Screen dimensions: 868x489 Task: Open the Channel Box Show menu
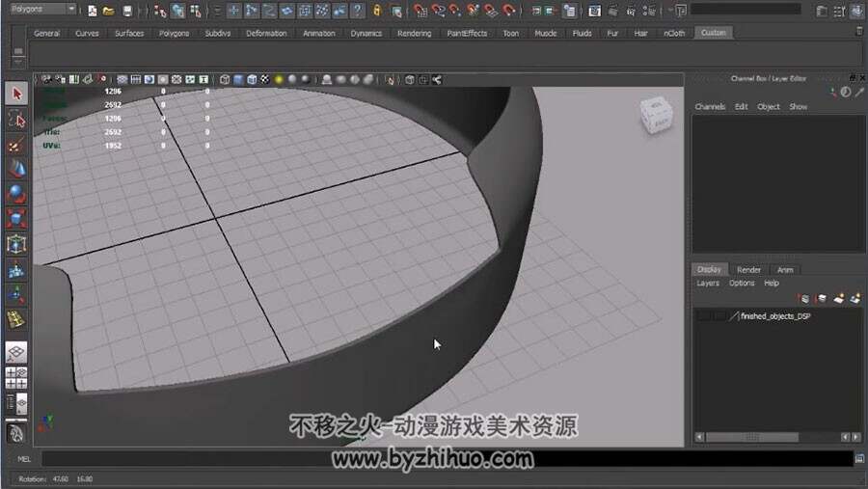coord(798,107)
